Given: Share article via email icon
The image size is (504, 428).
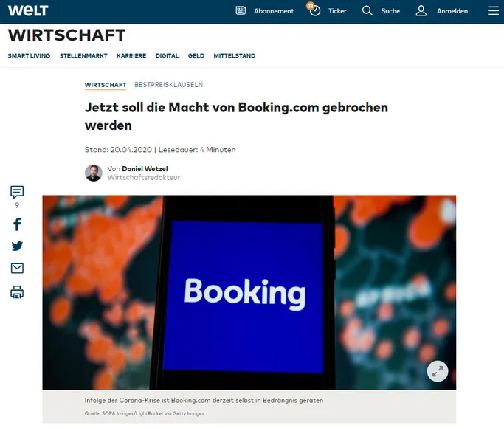Looking at the screenshot, I should (17, 269).
